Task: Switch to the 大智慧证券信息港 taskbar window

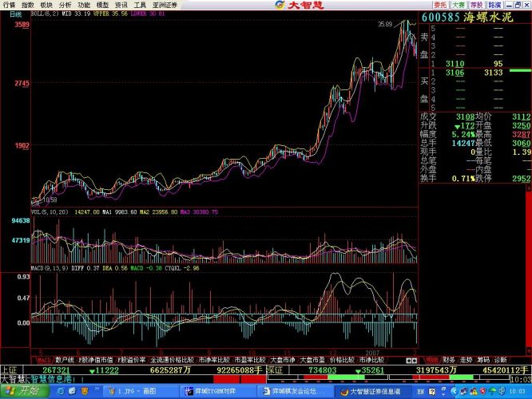Action: click(372, 392)
